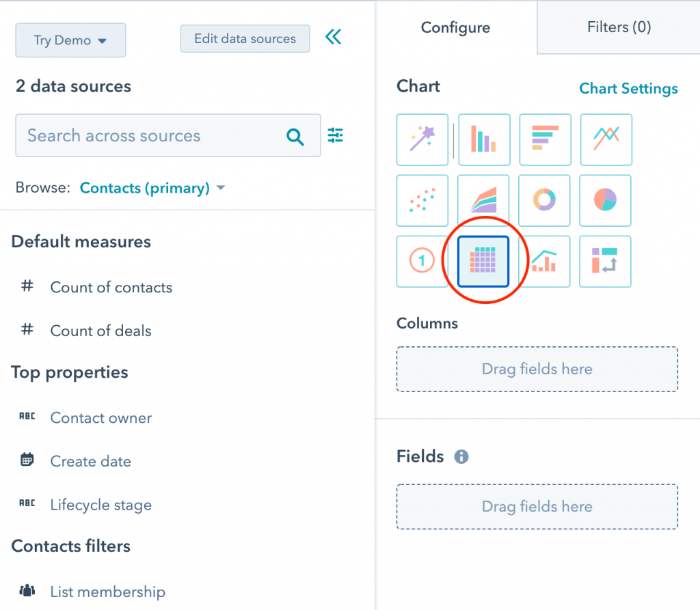Choose the vertical bar chart type
The image size is (700, 610).
click(x=483, y=139)
